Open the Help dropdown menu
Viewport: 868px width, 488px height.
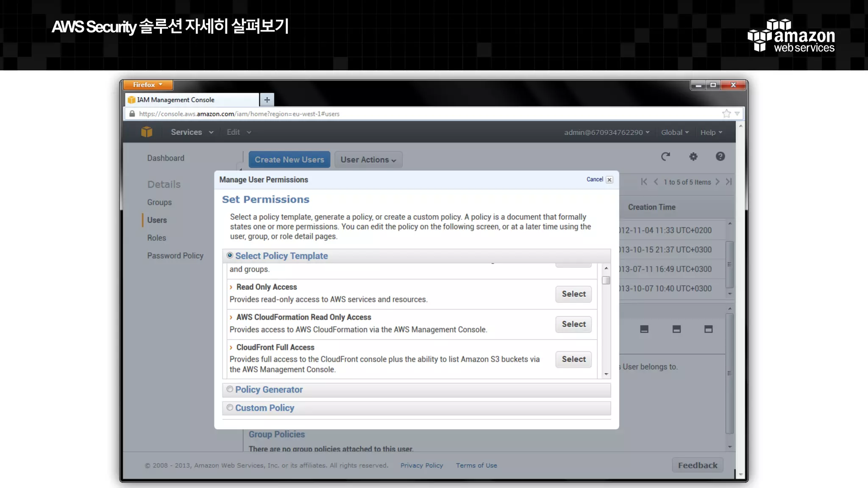pyautogui.click(x=711, y=133)
